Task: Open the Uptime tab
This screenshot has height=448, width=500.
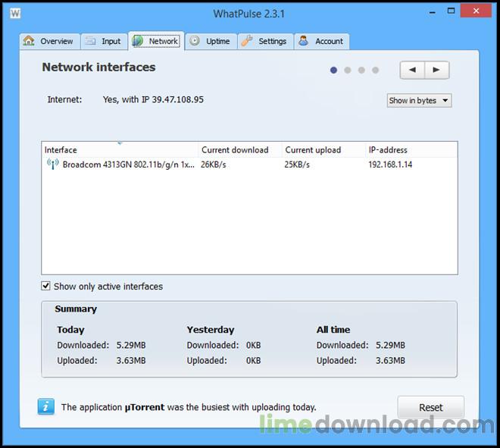Action: click(x=210, y=41)
